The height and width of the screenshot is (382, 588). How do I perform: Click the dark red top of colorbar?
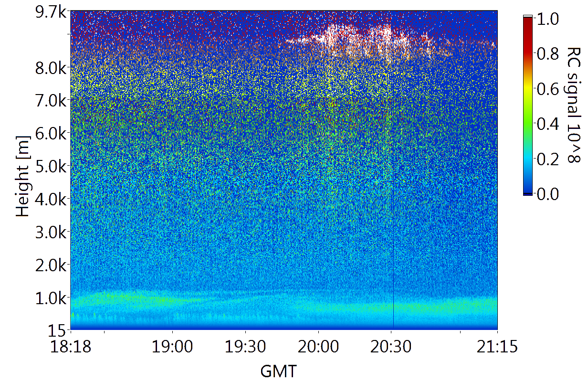tap(528, 23)
